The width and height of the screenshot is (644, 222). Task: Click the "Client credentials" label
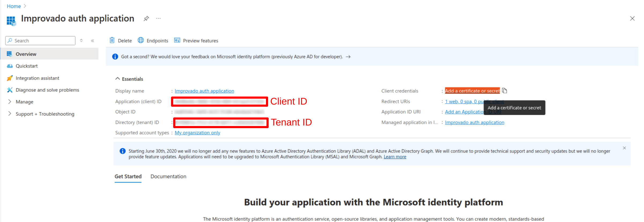(x=400, y=91)
